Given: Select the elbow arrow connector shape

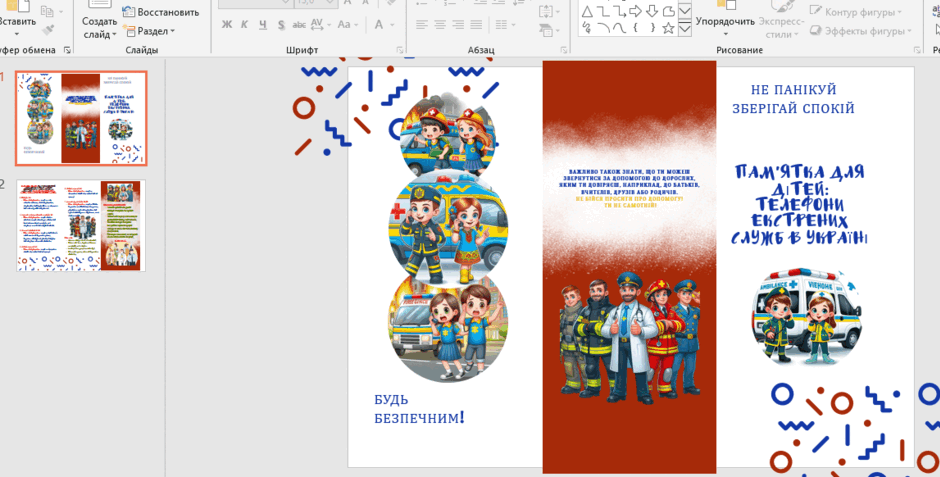Looking at the screenshot, I should coord(619,11).
